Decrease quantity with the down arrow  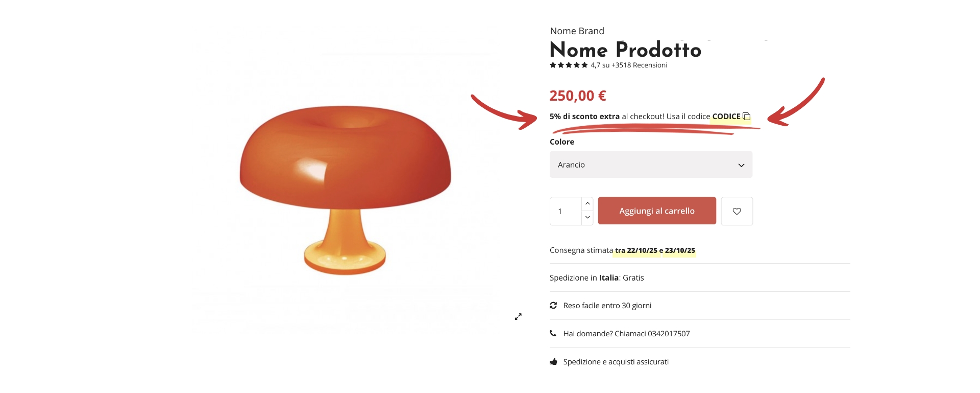pos(587,218)
